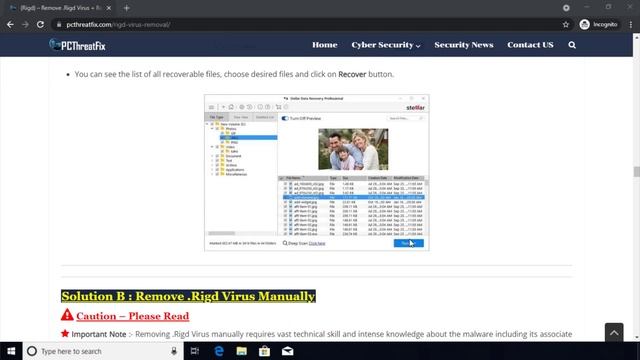
Task: Click the blue Recover button in the screenshot
Action: 408,243
